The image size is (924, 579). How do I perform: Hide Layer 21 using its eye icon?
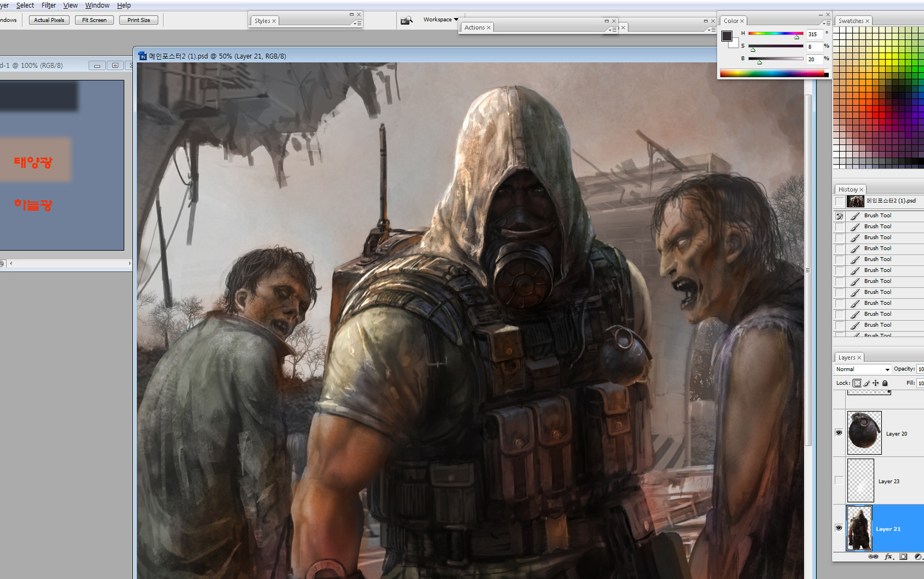(839, 528)
